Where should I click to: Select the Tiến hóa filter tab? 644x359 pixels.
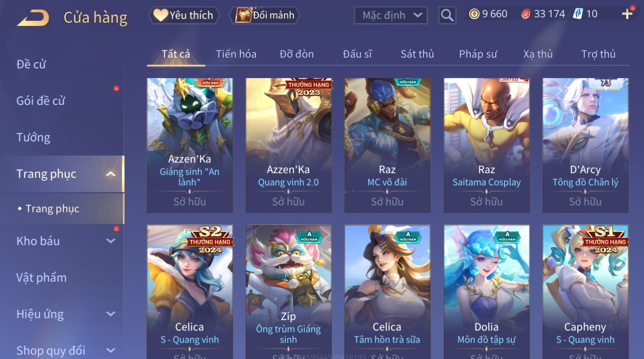[x=236, y=54]
